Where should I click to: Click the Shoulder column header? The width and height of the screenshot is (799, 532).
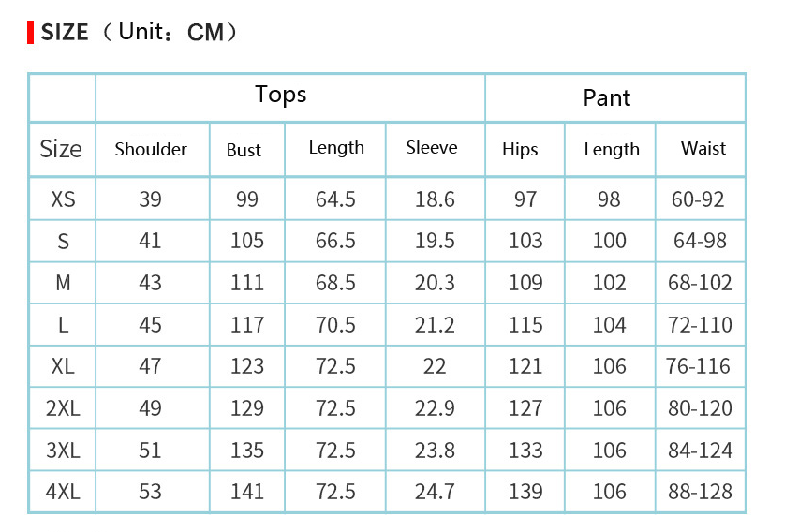click(151, 149)
